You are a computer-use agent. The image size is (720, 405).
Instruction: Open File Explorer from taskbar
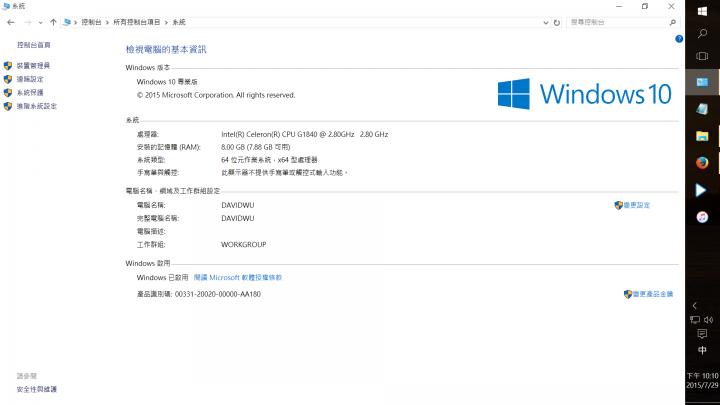(x=702, y=136)
